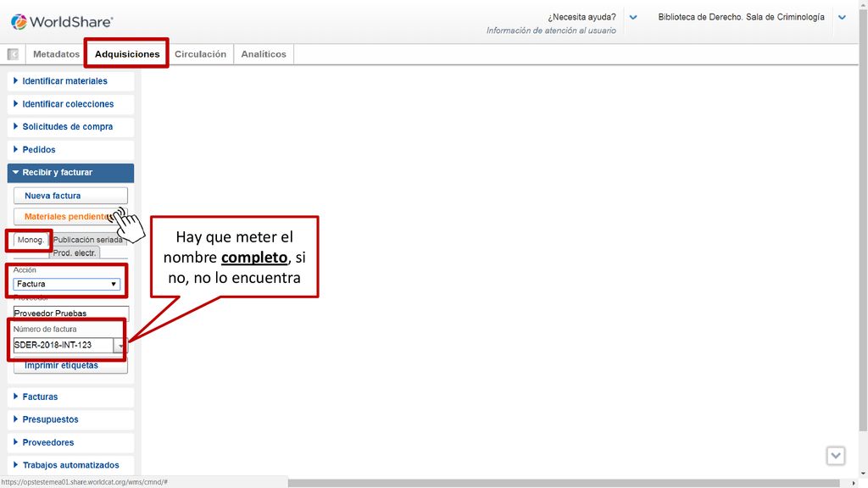Image resolution: width=868 pixels, height=488 pixels.
Task: Open the Acción dropdown showing Factura
Action: [67, 284]
